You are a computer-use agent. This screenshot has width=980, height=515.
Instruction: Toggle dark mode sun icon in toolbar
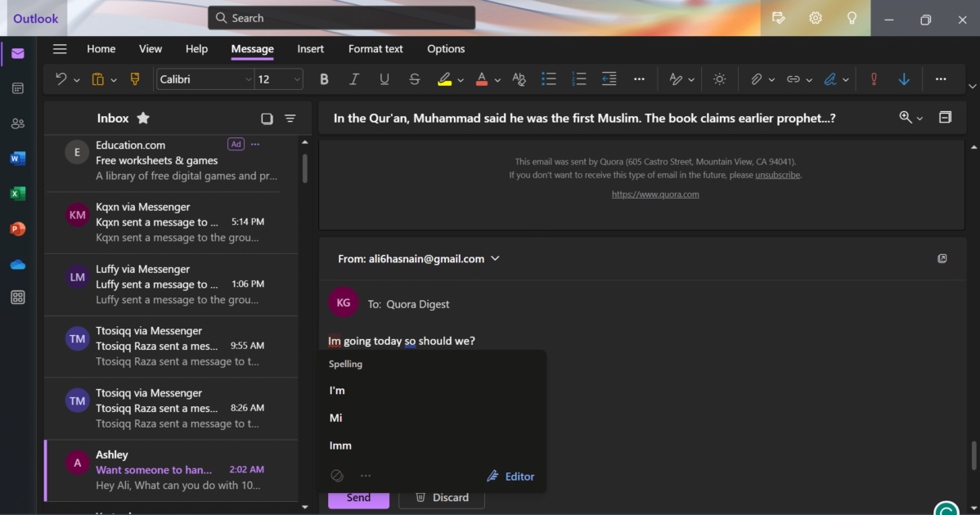click(x=719, y=79)
